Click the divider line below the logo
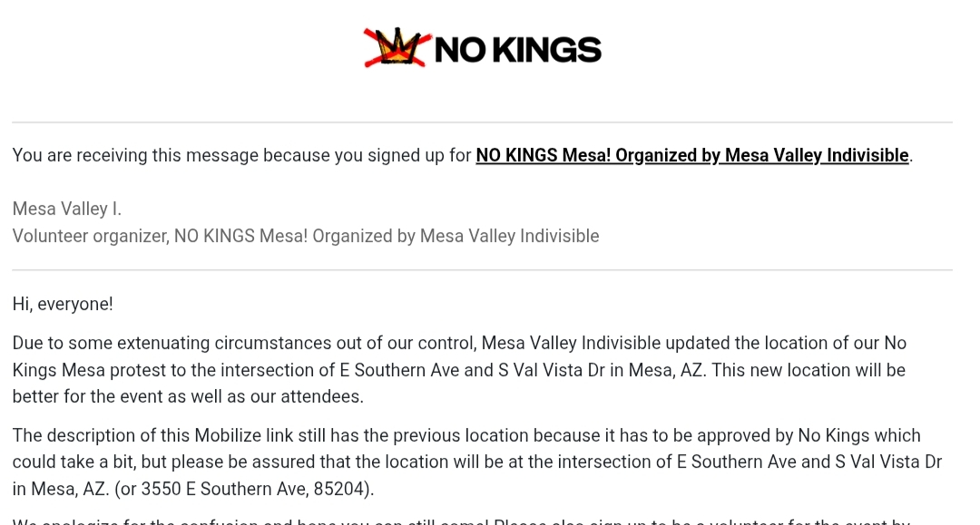980x525 pixels. [482, 122]
